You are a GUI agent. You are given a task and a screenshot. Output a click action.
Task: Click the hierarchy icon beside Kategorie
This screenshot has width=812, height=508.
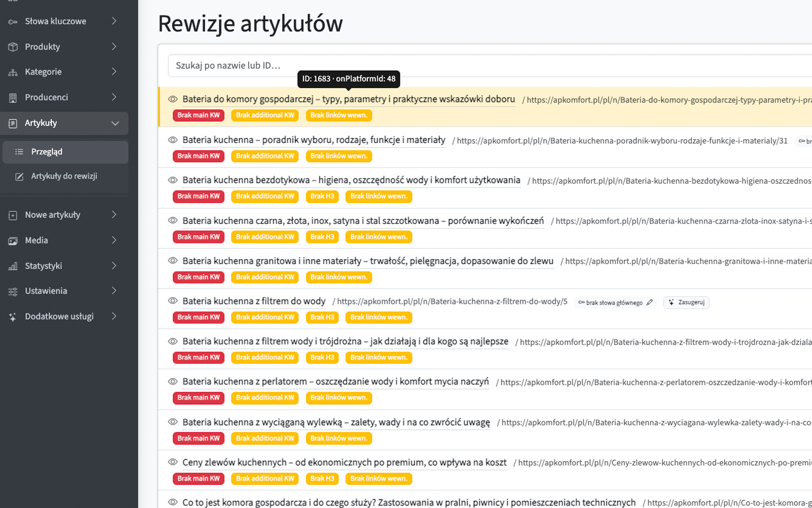point(13,72)
